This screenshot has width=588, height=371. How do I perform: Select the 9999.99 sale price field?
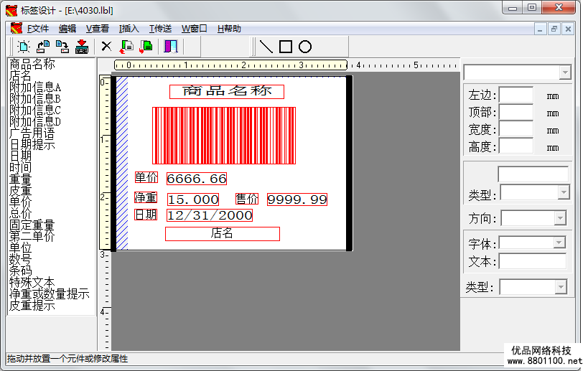coord(297,199)
